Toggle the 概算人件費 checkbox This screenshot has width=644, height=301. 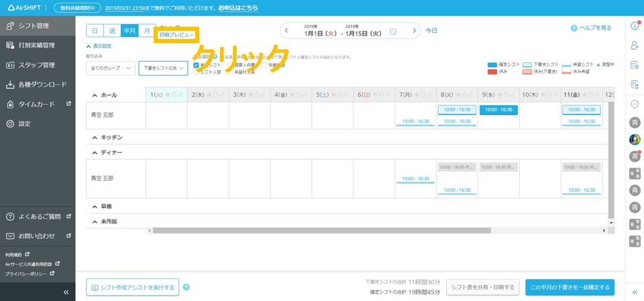pos(229,65)
